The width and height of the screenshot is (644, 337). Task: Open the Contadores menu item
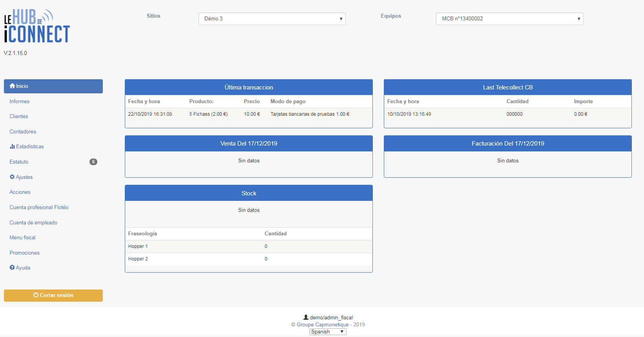[x=23, y=131]
